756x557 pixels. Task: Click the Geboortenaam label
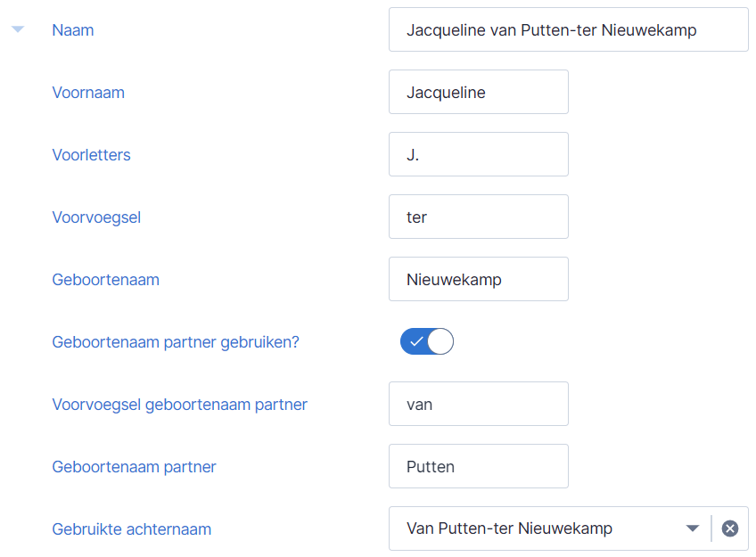(x=105, y=280)
